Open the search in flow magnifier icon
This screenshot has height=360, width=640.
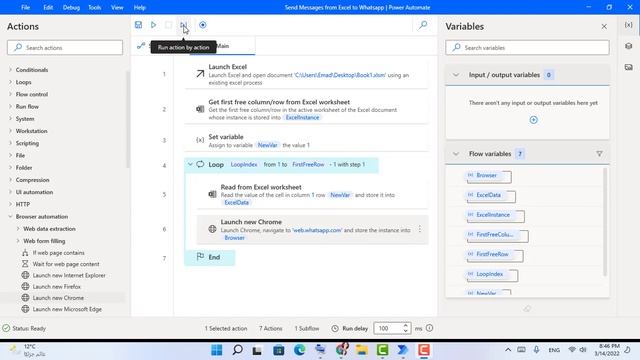tap(423, 25)
